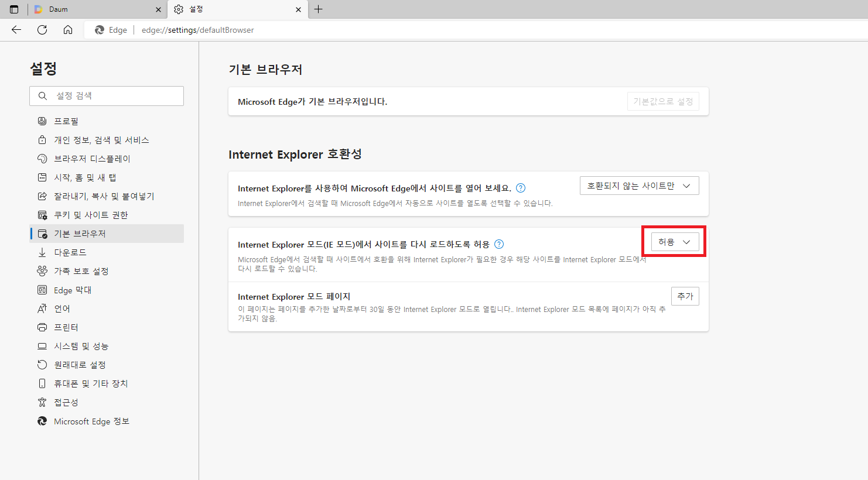Click help icon next to Internet Explorer를 사용하여 text

click(x=521, y=188)
